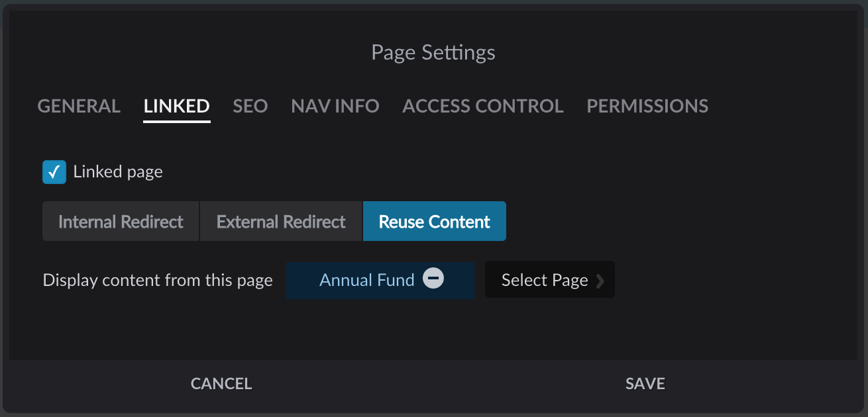Uncheck the Linked page checkbox

coord(54,172)
